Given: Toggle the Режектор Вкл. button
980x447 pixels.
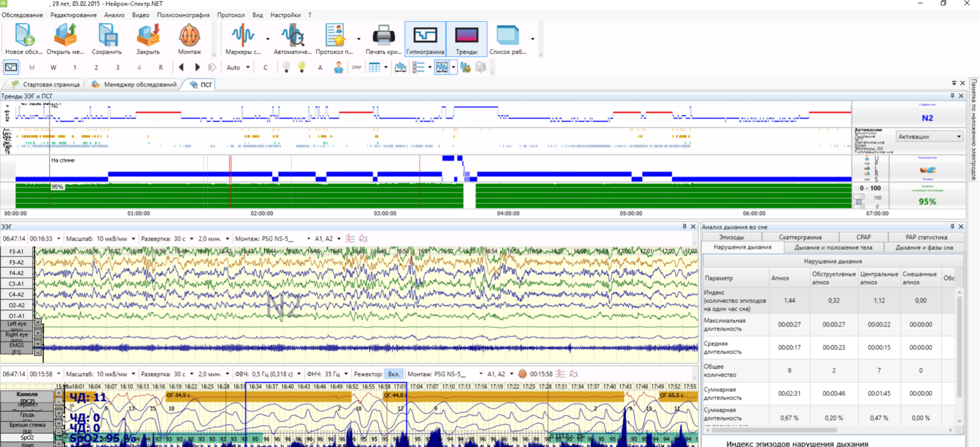Looking at the screenshot, I should pos(394,374).
